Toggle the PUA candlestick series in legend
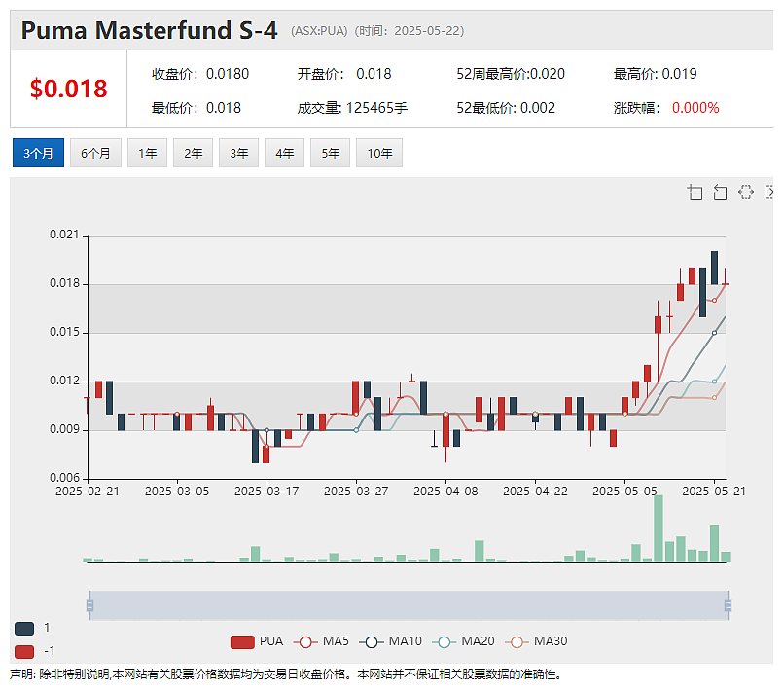The width and height of the screenshot is (784, 692). pos(257,641)
